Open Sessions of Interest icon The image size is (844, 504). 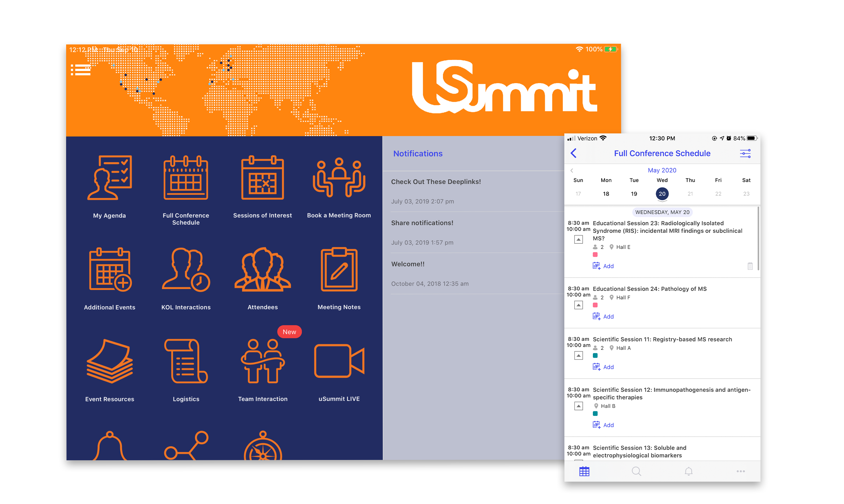point(262,178)
